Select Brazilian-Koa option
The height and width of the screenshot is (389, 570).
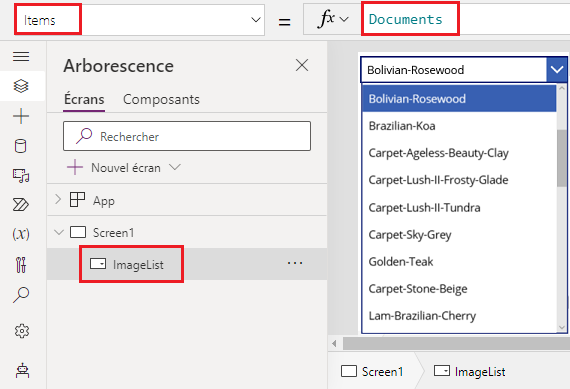coord(459,126)
